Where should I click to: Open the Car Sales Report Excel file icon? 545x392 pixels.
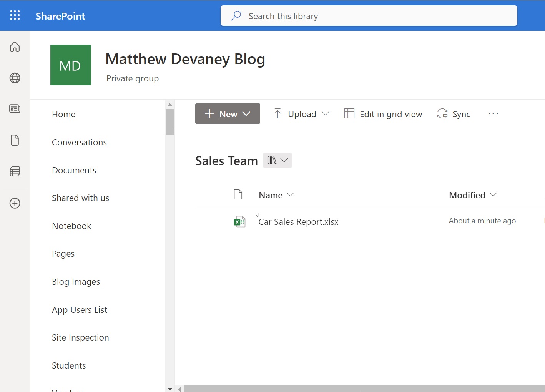pos(239,222)
